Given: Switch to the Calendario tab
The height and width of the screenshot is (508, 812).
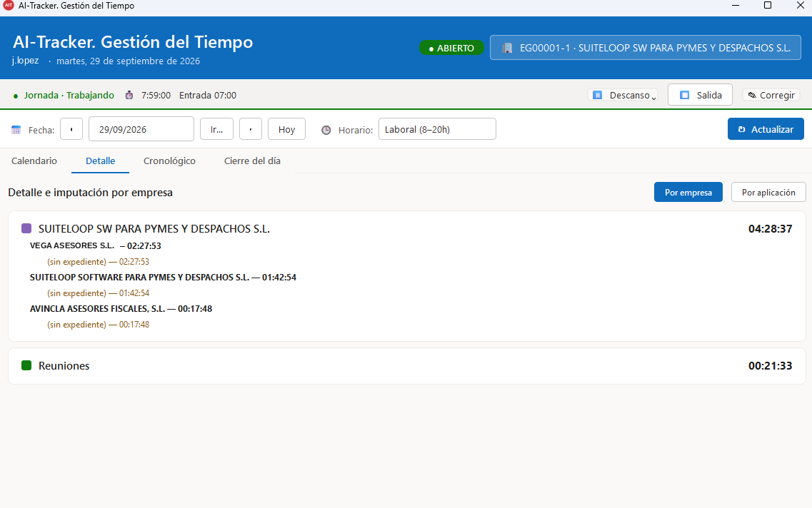Looking at the screenshot, I should click(x=34, y=161).
